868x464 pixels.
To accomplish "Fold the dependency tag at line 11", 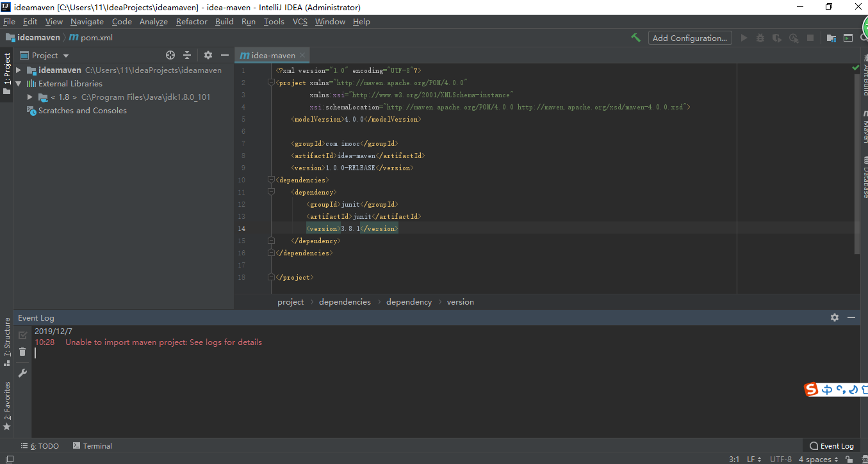I will click(x=272, y=192).
